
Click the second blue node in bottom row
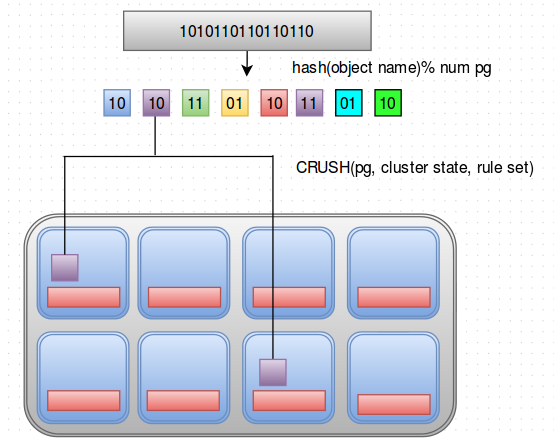tap(184, 377)
